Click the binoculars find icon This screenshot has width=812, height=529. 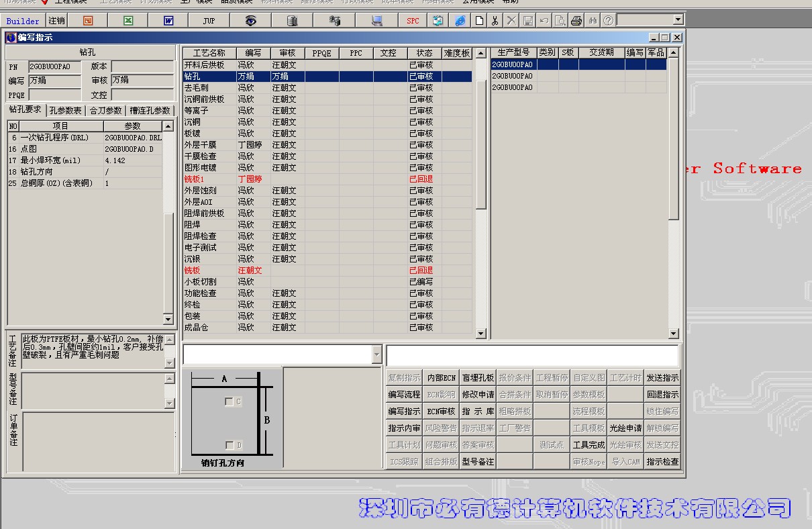click(x=593, y=21)
